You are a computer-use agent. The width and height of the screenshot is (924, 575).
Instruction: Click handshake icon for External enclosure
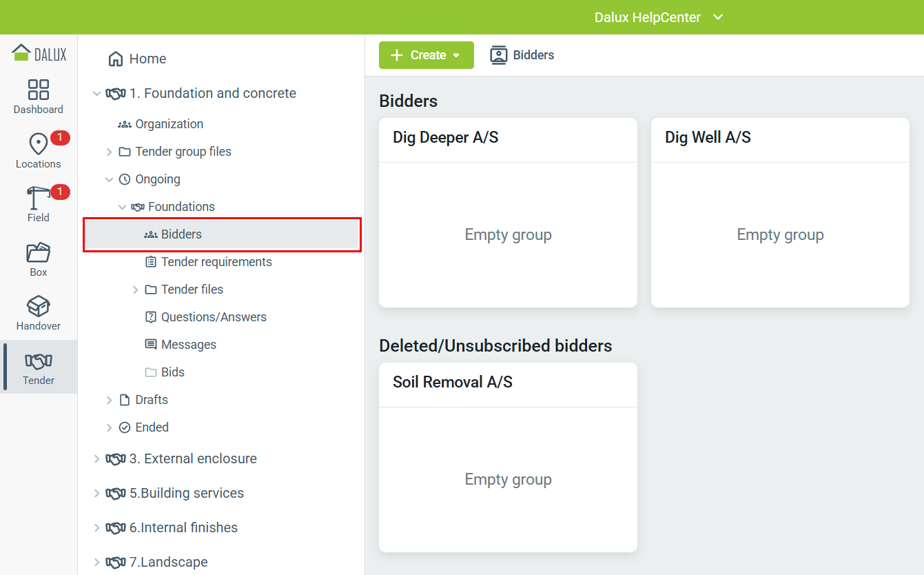(x=116, y=458)
